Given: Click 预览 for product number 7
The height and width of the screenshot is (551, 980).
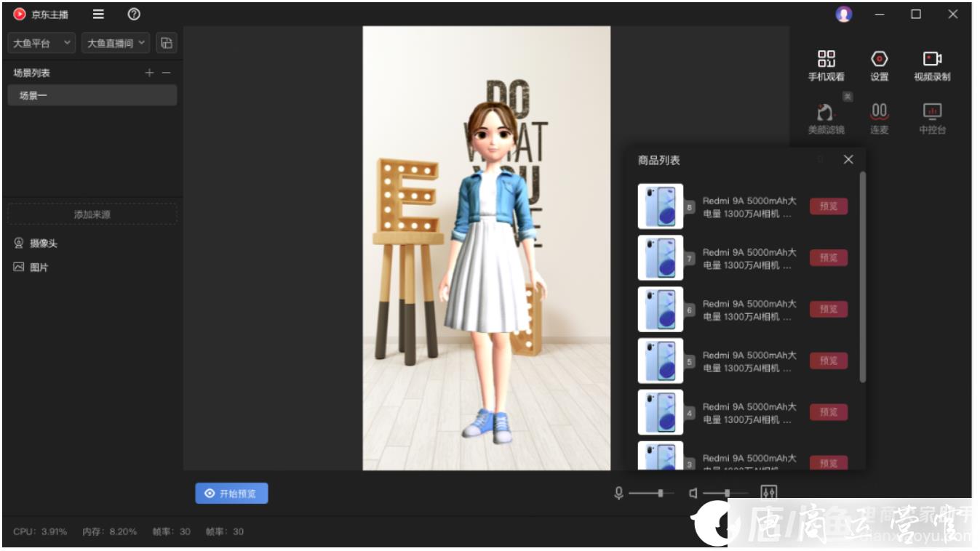Looking at the screenshot, I should click(829, 257).
